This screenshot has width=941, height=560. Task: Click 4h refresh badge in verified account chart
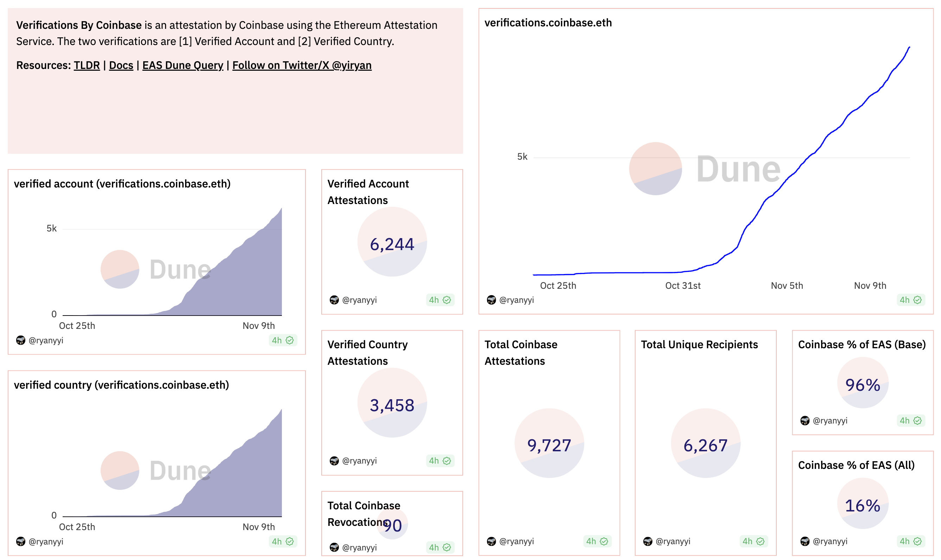point(283,340)
